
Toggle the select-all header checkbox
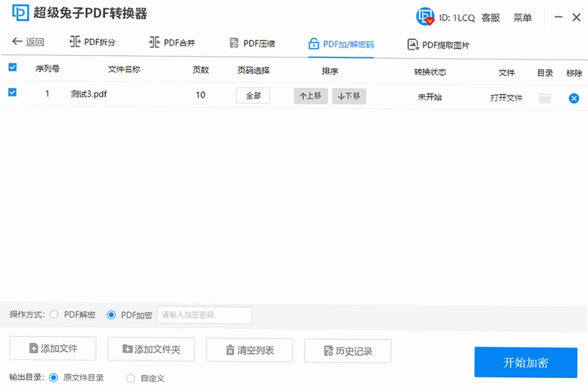pos(12,67)
